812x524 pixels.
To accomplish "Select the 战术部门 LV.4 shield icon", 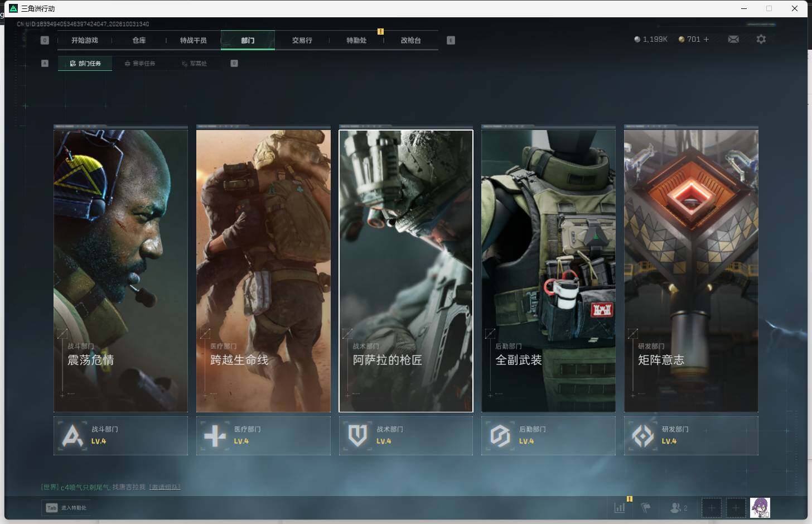I will click(357, 435).
